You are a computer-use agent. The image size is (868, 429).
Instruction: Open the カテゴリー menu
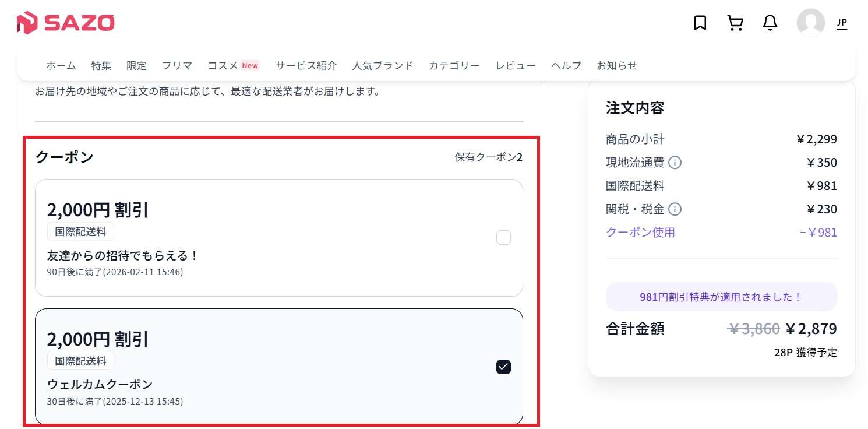coord(454,65)
